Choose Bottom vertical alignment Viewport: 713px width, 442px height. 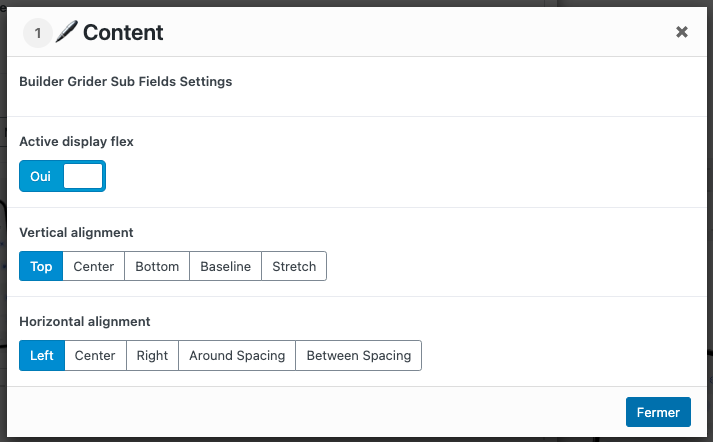pos(157,266)
